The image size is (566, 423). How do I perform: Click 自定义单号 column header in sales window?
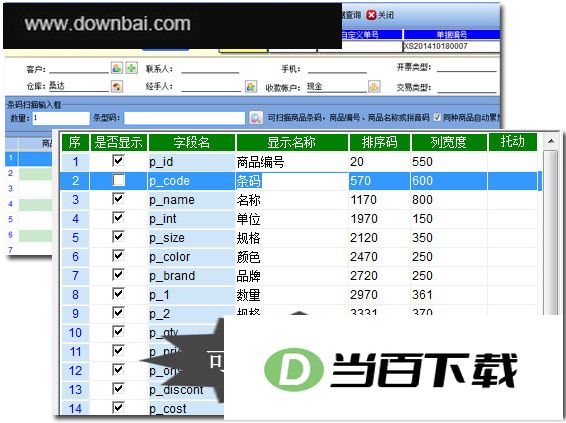coord(372,35)
